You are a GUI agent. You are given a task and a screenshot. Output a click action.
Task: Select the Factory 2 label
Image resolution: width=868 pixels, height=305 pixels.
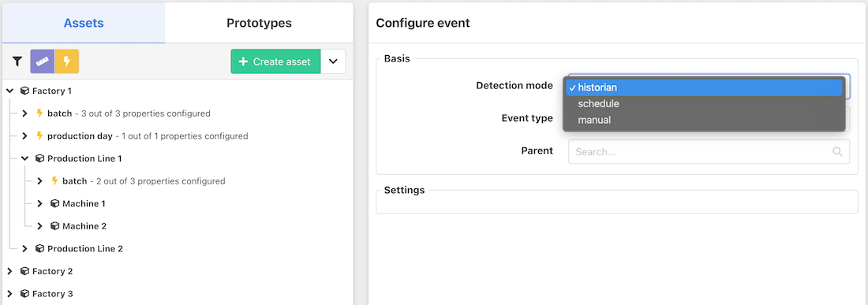53,271
